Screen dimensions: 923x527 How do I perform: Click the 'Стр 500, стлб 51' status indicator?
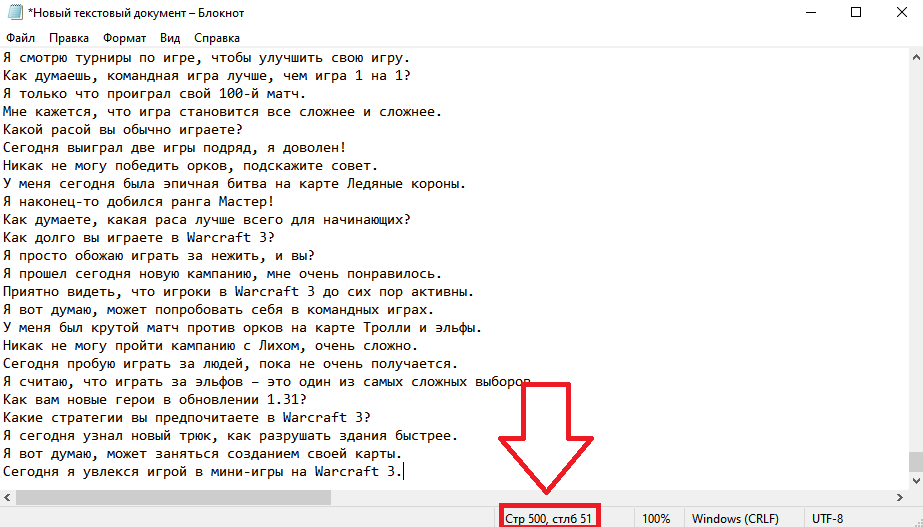coord(548,519)
